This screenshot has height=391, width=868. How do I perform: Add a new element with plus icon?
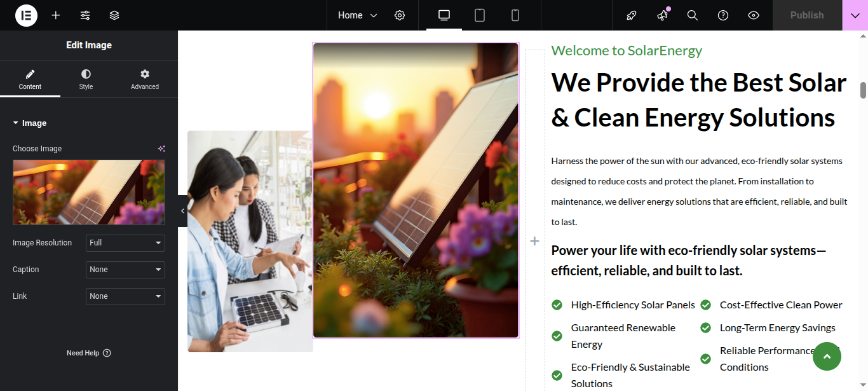pos(56,15)
